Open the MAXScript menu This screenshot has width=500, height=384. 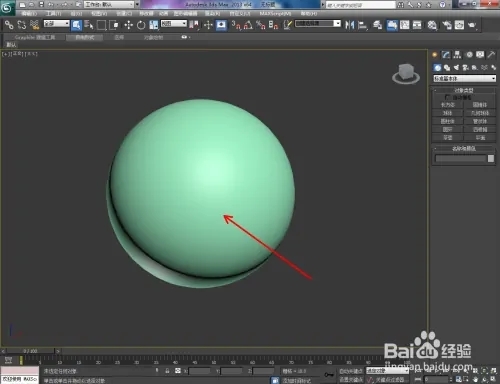pos(275,14)
